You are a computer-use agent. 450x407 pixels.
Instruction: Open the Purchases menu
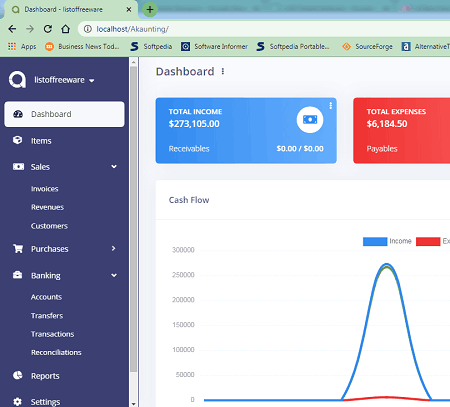click(50, 249)
